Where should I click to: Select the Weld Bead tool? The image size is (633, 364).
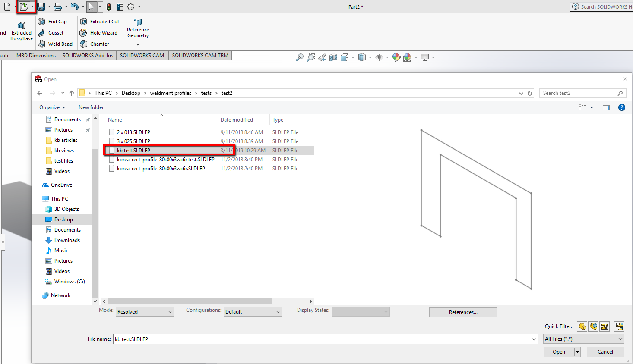tap(55, 44)
